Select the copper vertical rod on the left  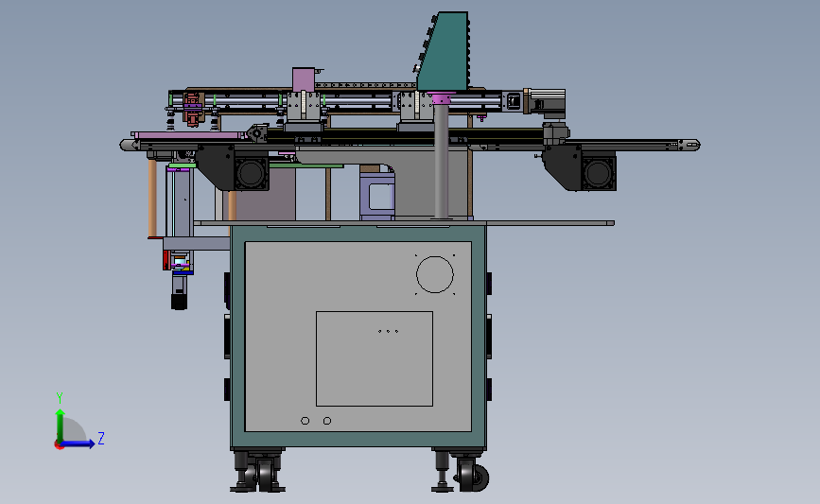point(152,199)
